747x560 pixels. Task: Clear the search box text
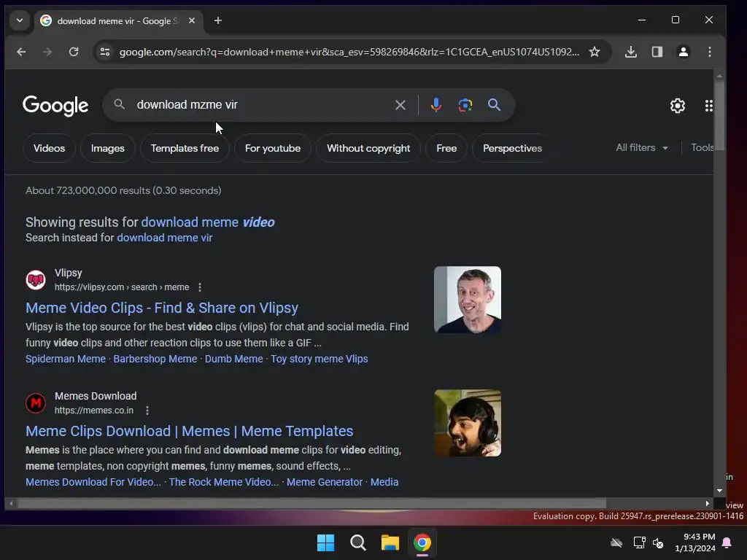(x=400, y=105)
